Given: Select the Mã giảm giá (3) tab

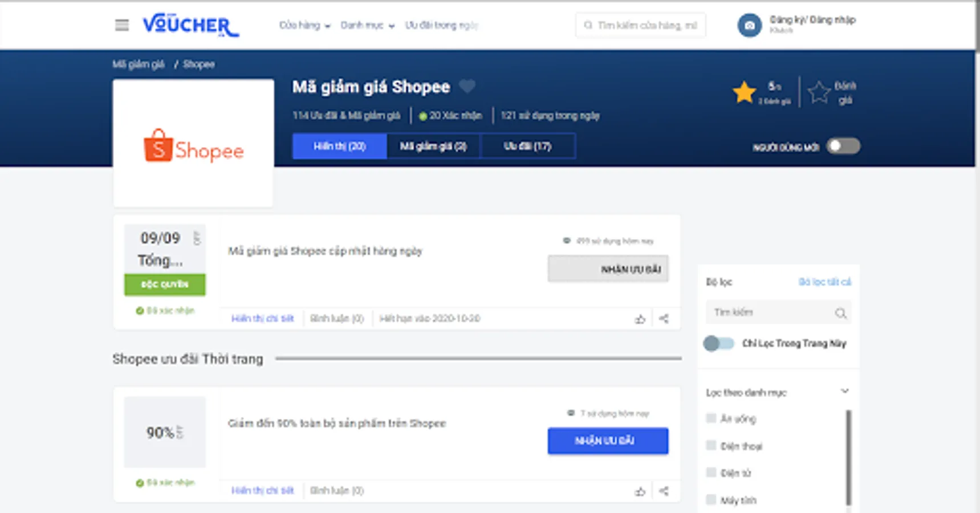Looking at the screenshot, I should click(x=433, y=146).
